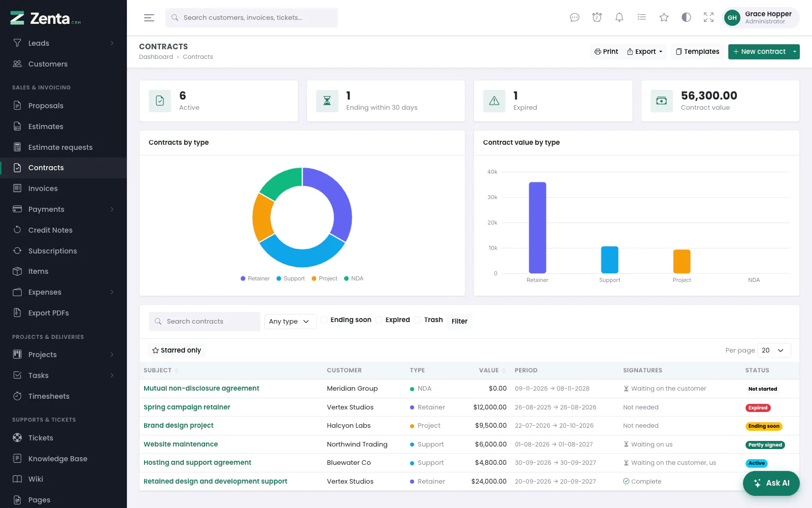Click the hourglass Ending within 30 days icon

coord(327,101)
